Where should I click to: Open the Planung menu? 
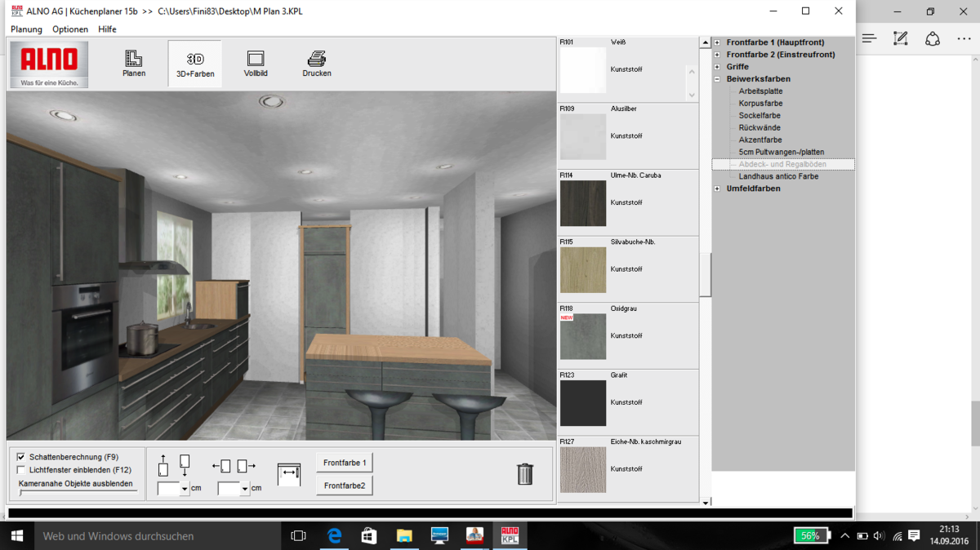tap(26, 29)
